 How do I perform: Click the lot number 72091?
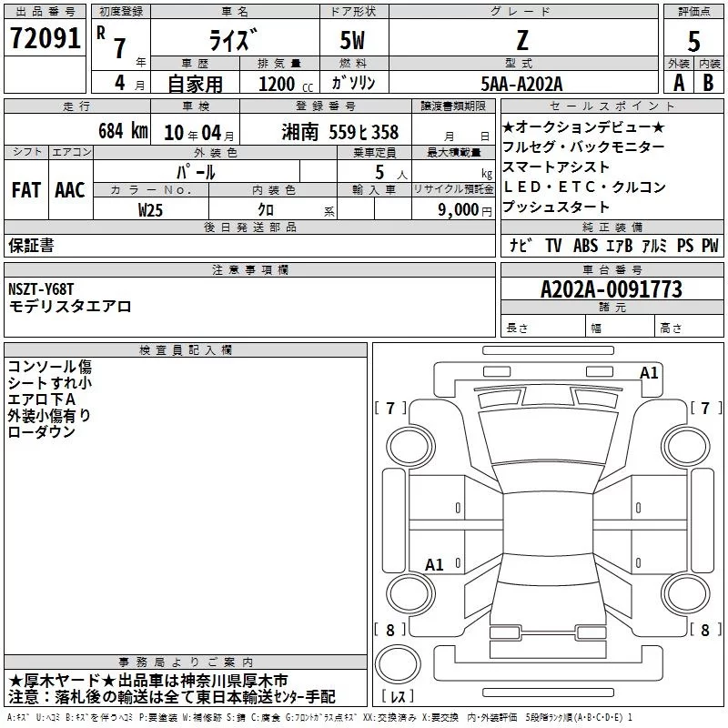pyautogui.click(x=45, y=39)
